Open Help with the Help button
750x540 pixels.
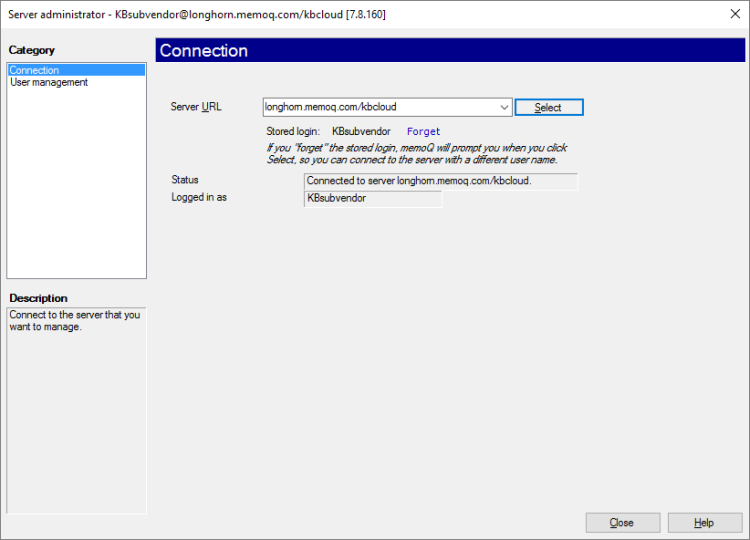(x=704, y=522)
